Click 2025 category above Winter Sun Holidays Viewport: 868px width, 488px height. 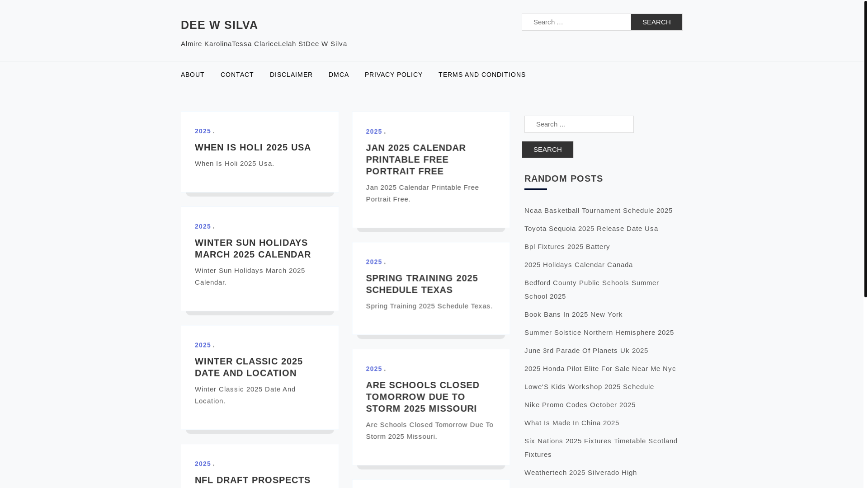tap(203, 226)
